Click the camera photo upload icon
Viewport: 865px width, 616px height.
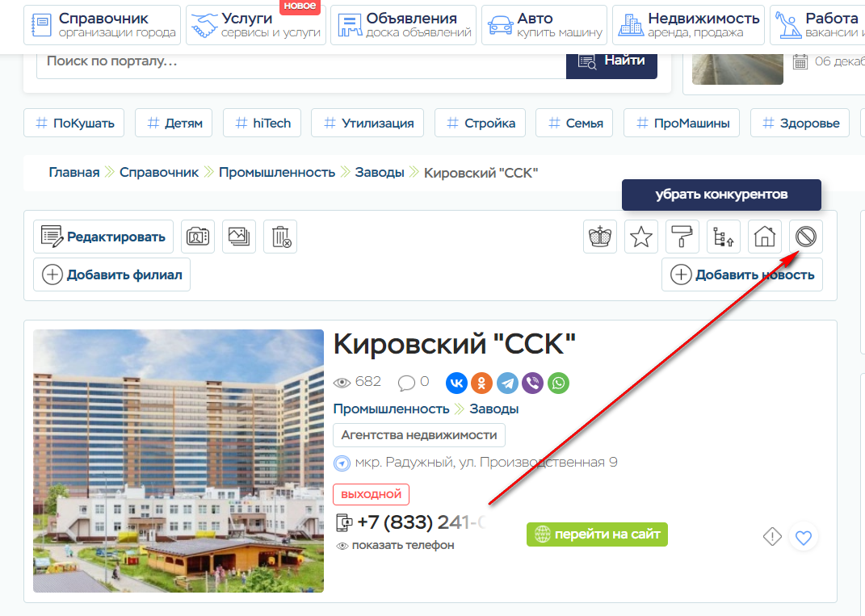198,237
